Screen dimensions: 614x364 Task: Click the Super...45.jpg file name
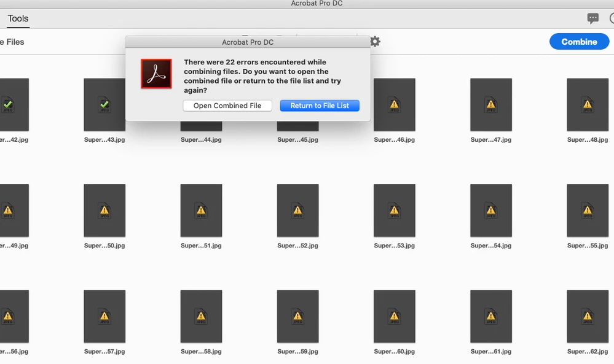point(298,139)
